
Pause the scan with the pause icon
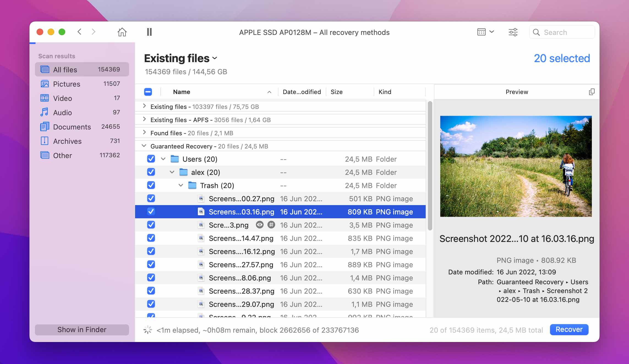149,32
